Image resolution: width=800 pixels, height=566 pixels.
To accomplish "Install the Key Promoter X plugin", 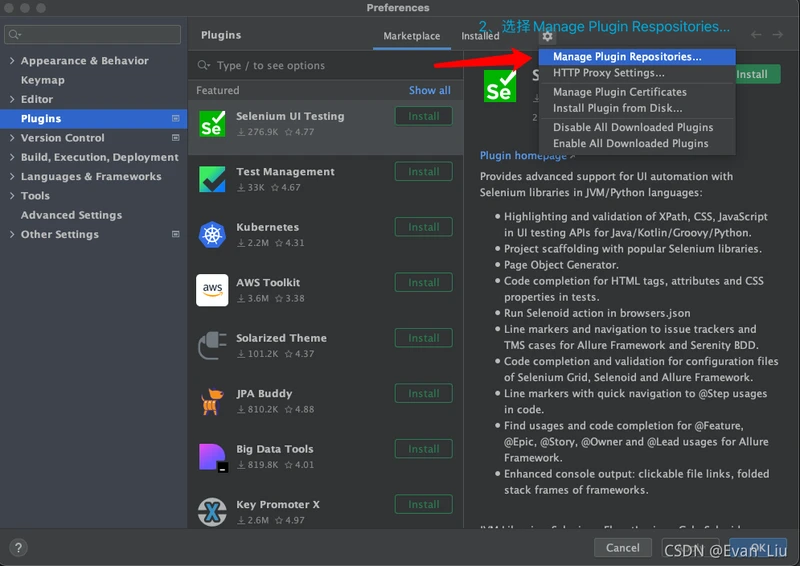I will [423, 504].
